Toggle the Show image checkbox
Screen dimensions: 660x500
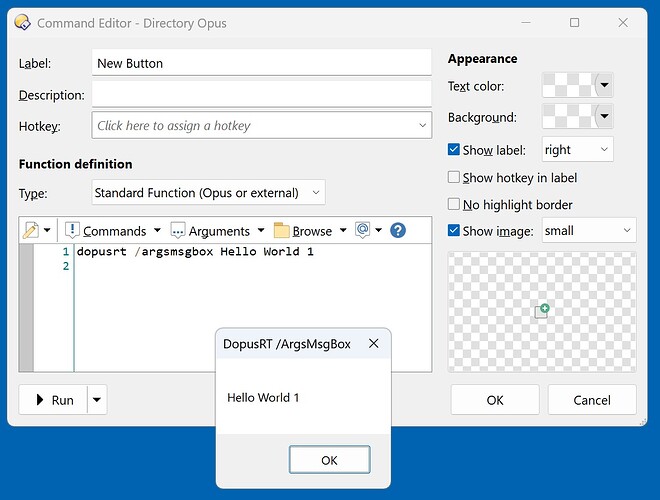click(453, 230)
